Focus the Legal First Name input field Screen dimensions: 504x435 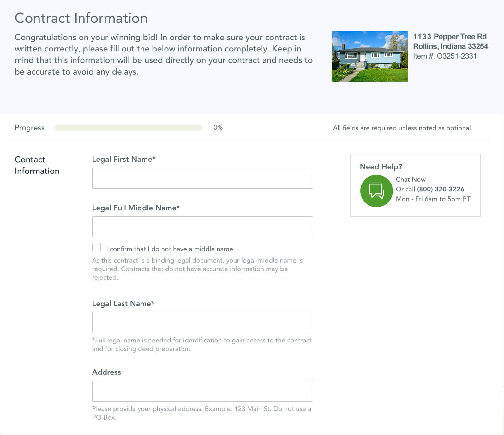[202, 178]
